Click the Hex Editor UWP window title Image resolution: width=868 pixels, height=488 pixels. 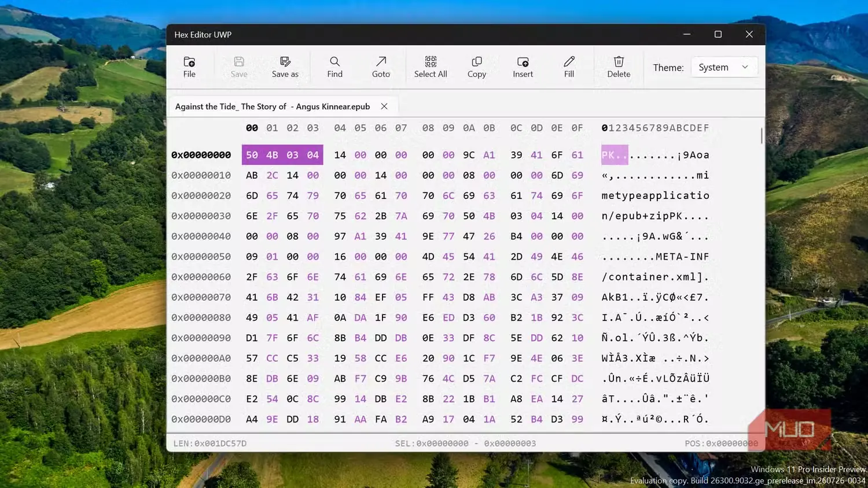point(203,35)
